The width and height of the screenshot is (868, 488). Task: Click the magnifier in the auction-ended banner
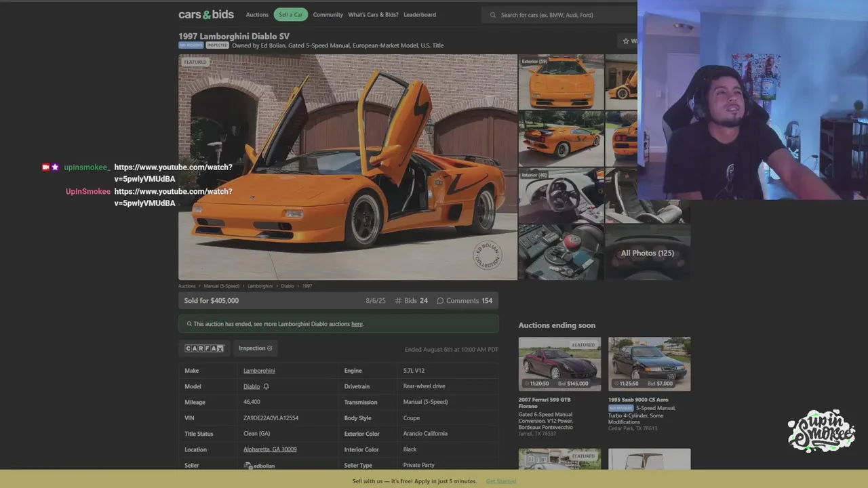(x=189, y=324)
